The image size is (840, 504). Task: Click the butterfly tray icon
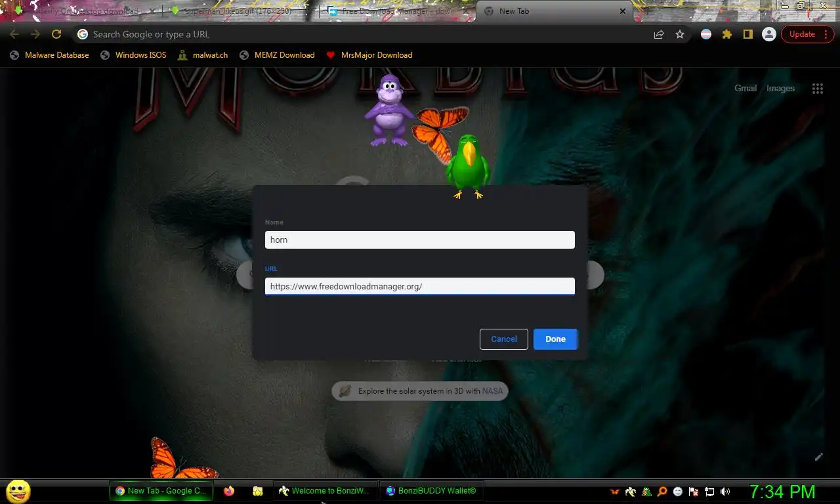(x=615, y=492)
